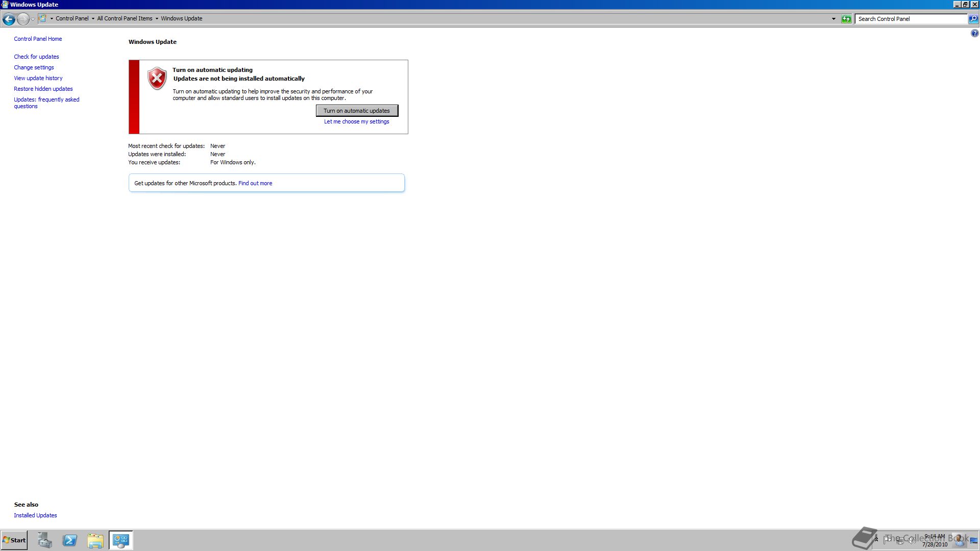Screen dimensions: 980x551
Task: Open the recent pages dropdown arrow
Action: tap(33, 19)
